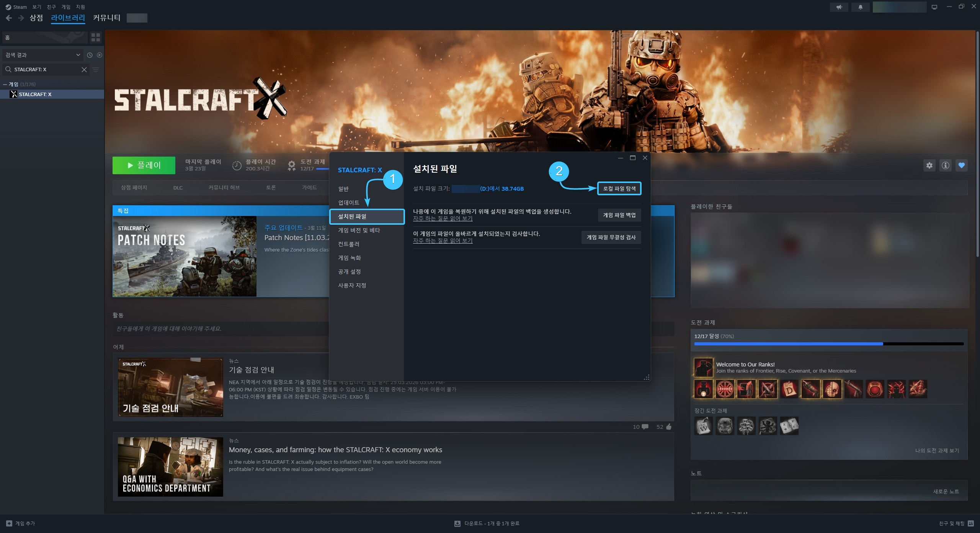The width and height of the screenshot is (980, 533).
Task: Open the notifications bell icon
Action: click(861, 7)
